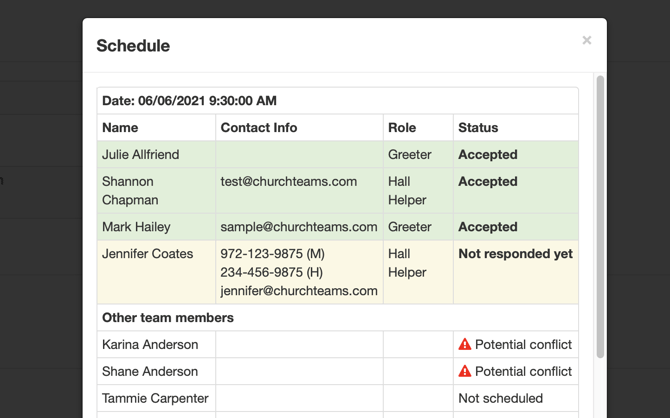670x418 pixels.
Task: Click home number 234-456-9875 (H)
Action: pyautogui.click(x=272, y=272)
